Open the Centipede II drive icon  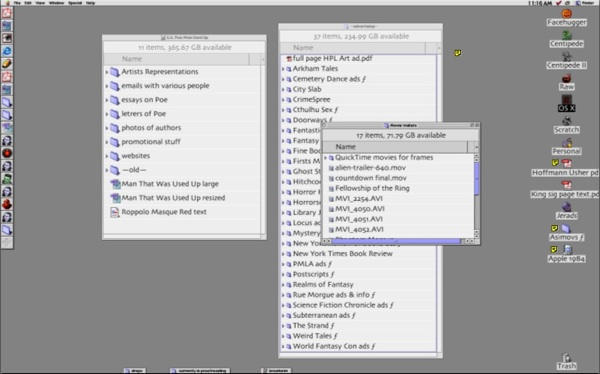pos(566,57)
